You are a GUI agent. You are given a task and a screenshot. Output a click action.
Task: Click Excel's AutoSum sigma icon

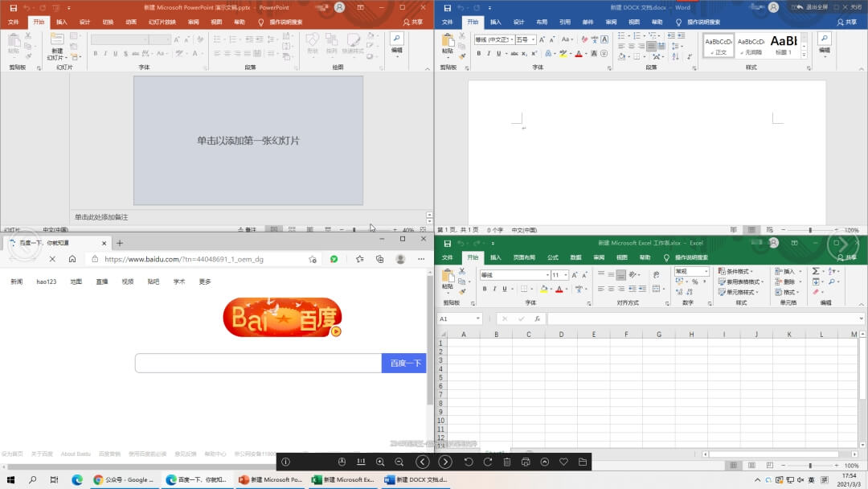[816, 272]
